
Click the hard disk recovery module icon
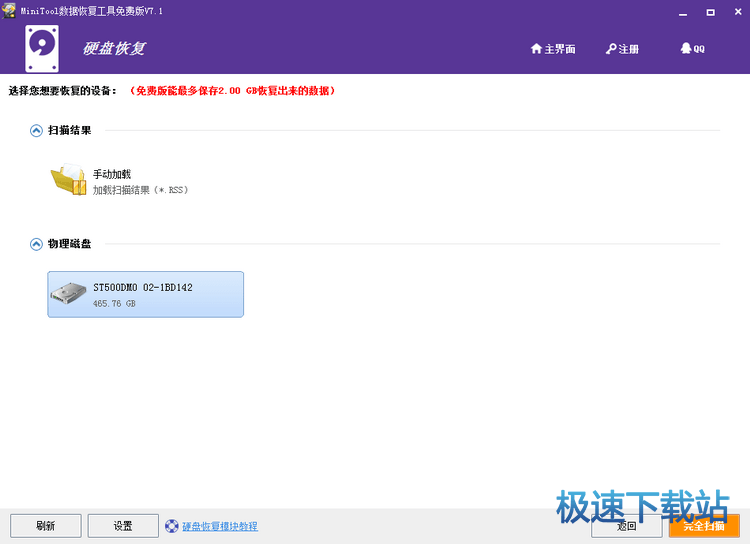(42, 48)
